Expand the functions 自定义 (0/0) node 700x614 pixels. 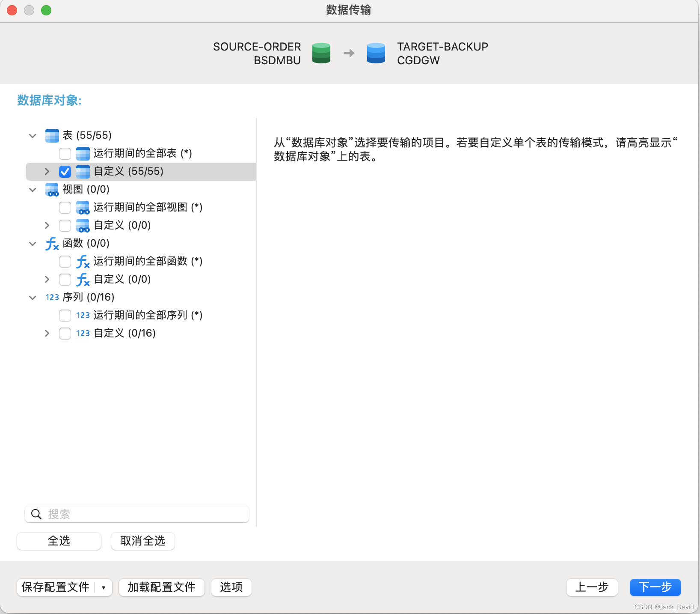47,279
